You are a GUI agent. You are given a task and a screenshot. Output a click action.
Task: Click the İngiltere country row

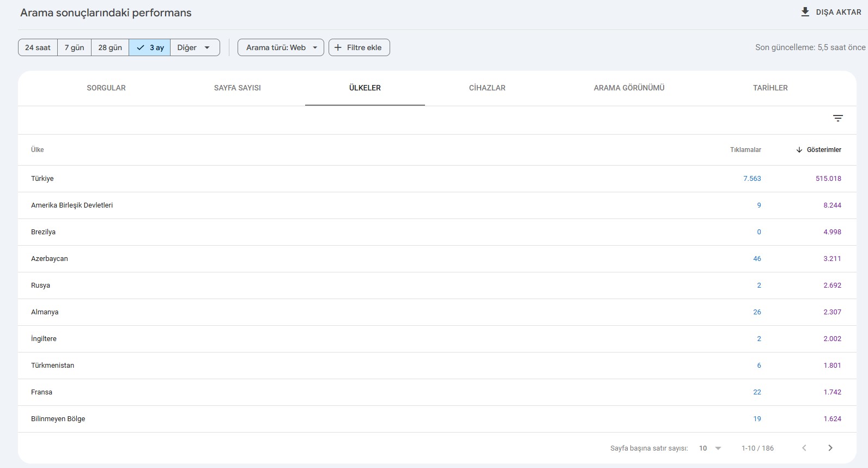pyautogui.click(x=437, y=339)
